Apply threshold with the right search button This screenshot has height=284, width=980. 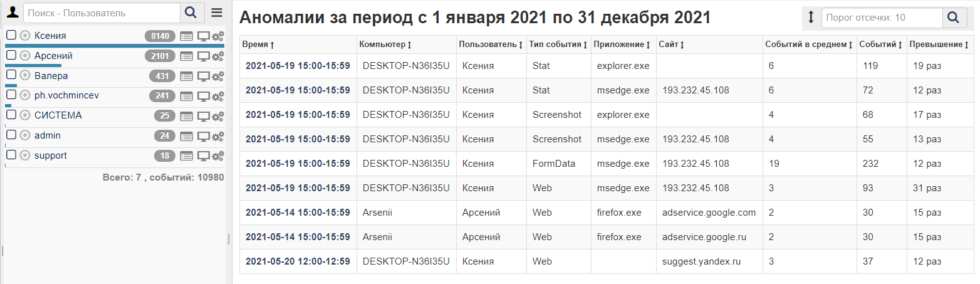click(x=953, y=18)
